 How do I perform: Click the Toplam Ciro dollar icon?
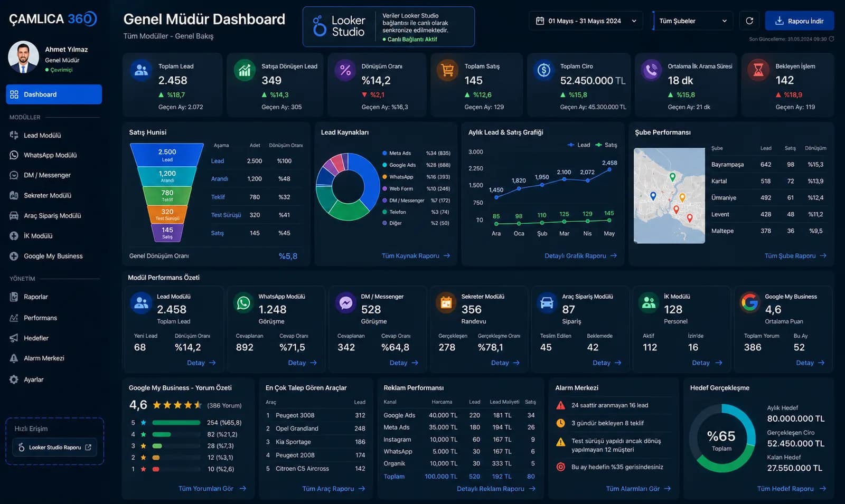coord(543,70)
